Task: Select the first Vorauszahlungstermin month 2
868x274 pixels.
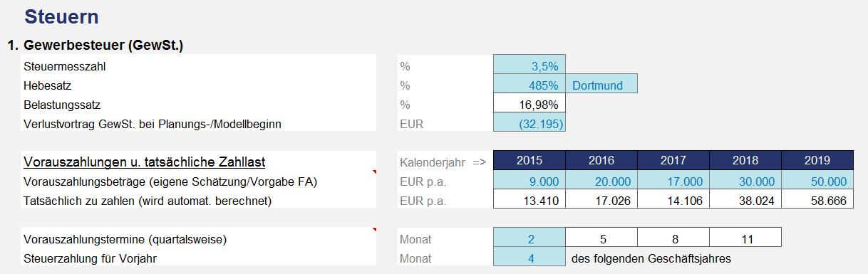Action: 529,238
